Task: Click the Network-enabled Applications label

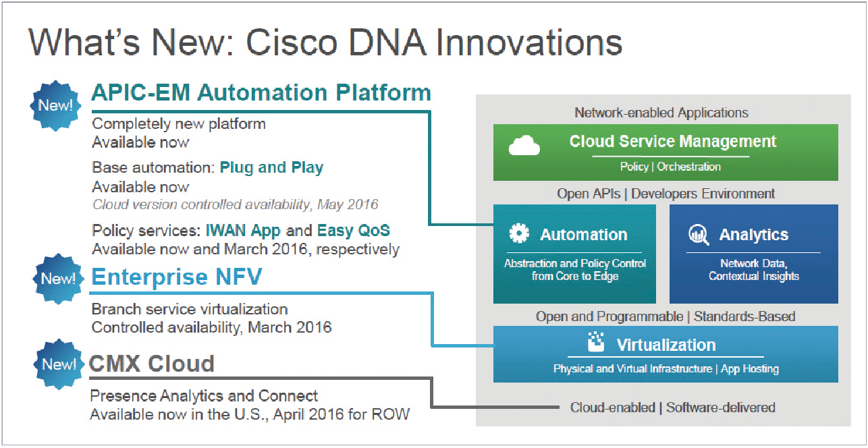Action: click(x=661, y=113)
